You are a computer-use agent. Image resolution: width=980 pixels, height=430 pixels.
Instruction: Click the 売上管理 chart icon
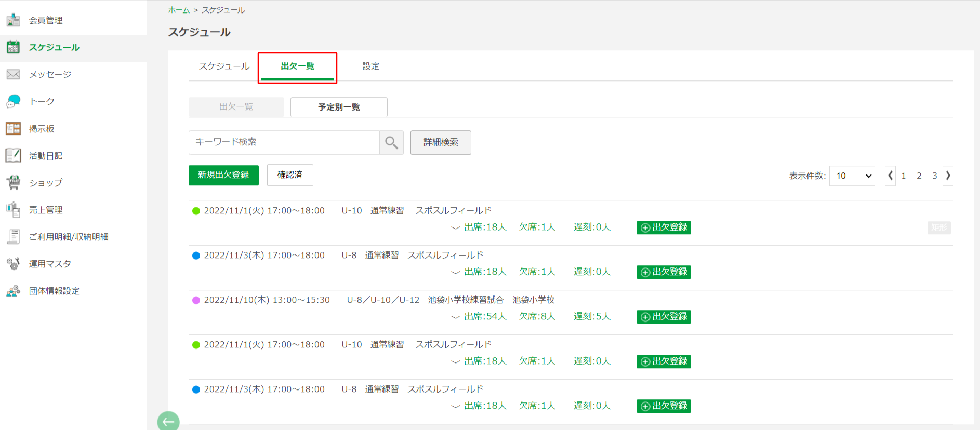tap(13, 209)
